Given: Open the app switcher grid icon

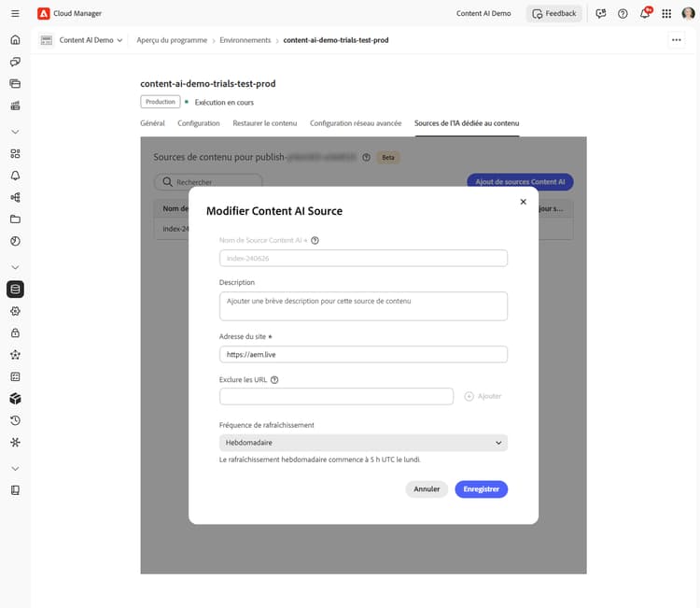Looking at the screenshot, I should (666, 13).
